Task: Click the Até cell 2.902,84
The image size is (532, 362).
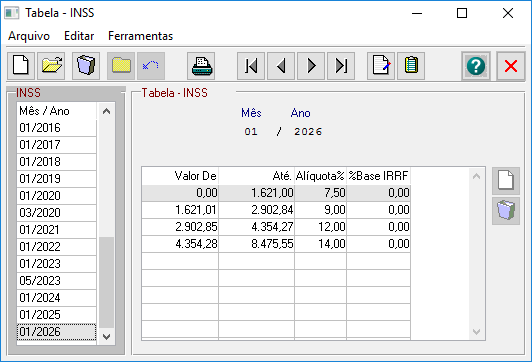Action: tap(256, 210)
